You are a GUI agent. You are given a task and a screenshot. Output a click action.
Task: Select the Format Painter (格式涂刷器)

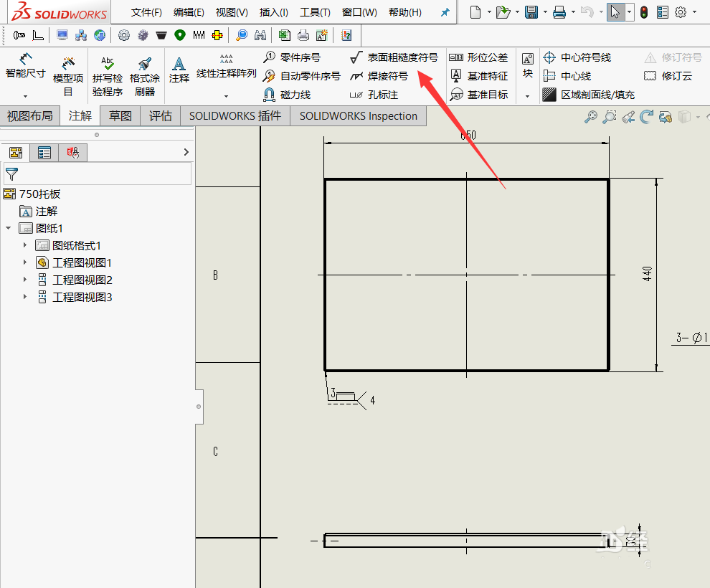(x=145, y=76)
